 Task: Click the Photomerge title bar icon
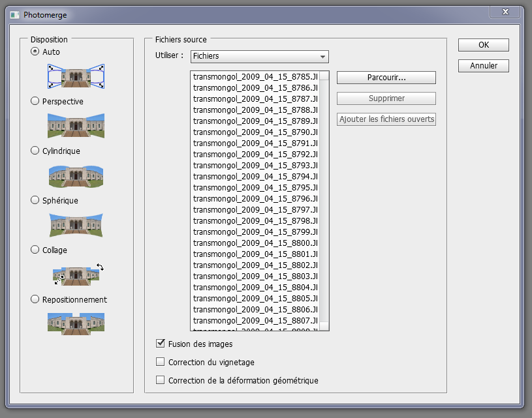(x=14, y=14)
